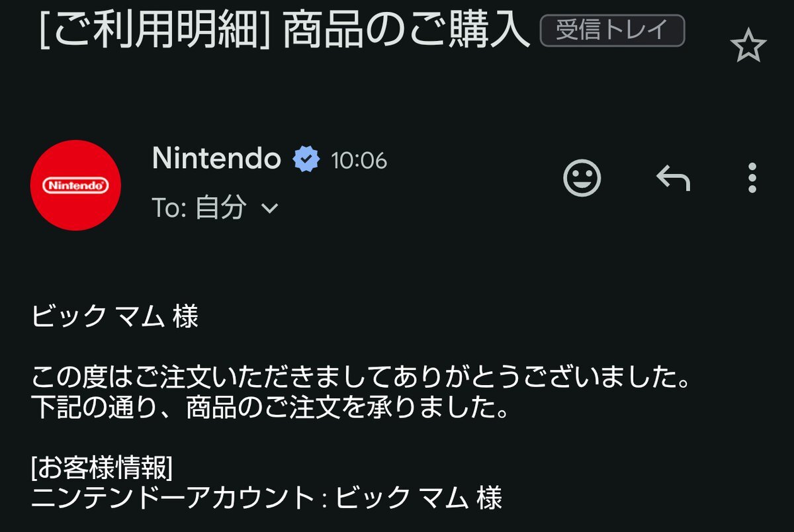The height and width of the screenshot is (532, 794).
Task: Tap the account holder name after ニンテンドーアカウント
Action: click(419, 498)
